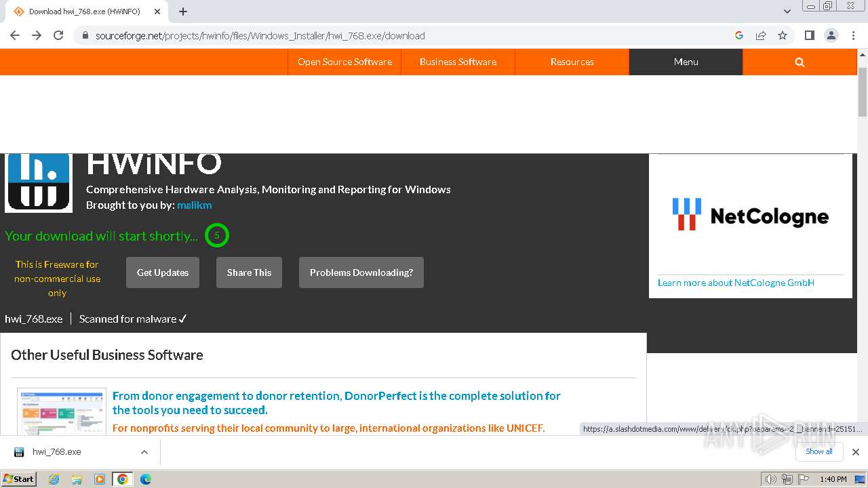The width and height of the screenshot is (868, 488).
Task: Click Other Useful Business Software heading
Action: point(107,355)
